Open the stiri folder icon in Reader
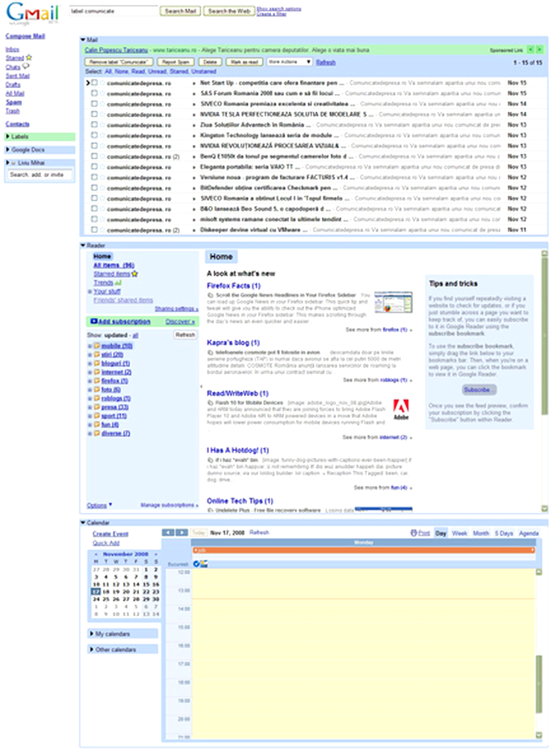The image size is (560, 751). (x=96, y=355)
